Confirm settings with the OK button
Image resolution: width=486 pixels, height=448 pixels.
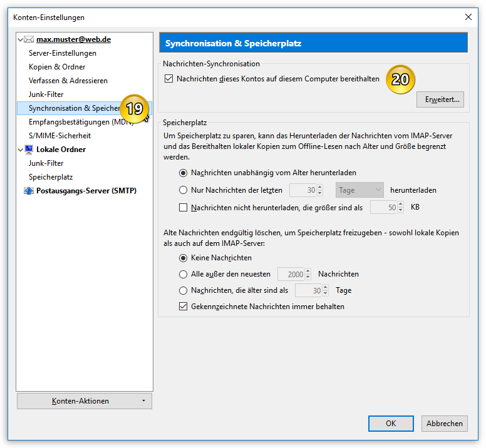(391, 424)
